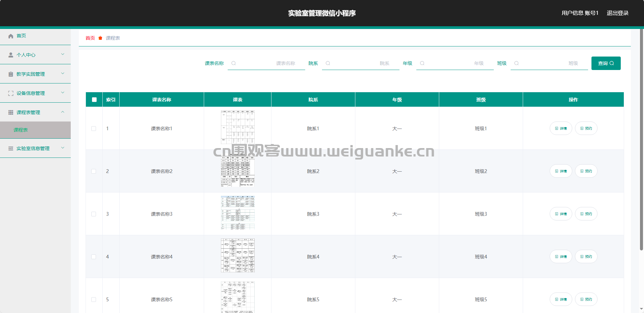
Task: Click the scrollbar down arrow
Action: (641, 309)
